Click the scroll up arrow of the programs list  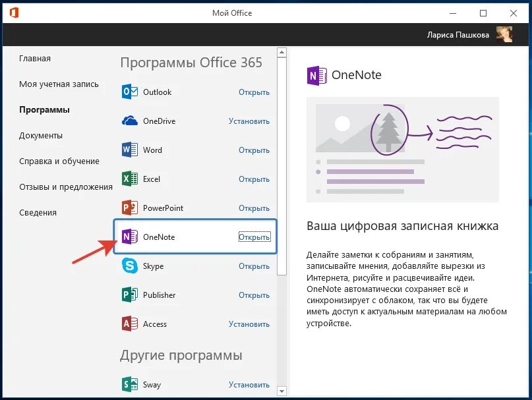pos(281,53)
